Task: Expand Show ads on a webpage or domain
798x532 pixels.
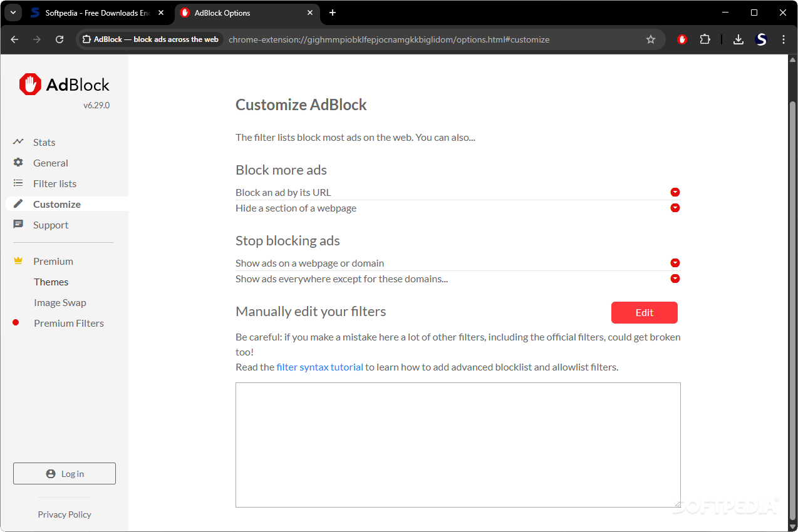Action: coord(675,263)
